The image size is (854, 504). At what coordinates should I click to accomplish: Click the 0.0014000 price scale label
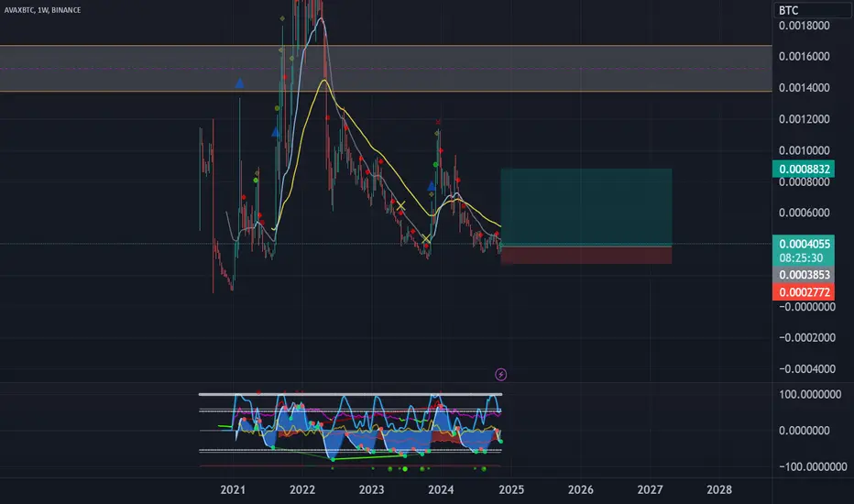(x=804, y=88)
